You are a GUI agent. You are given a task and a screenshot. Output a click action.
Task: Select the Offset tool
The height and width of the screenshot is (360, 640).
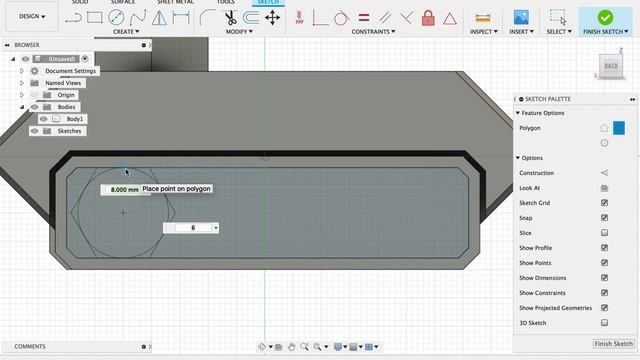251,18
